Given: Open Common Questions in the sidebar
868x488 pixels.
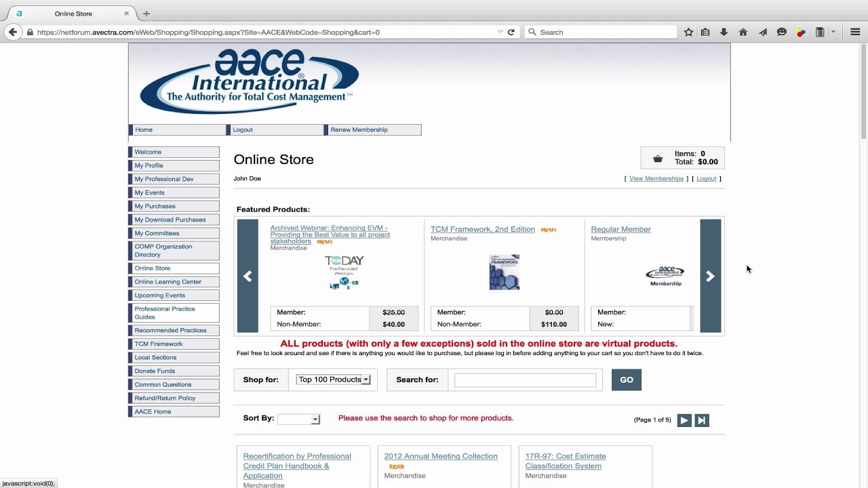Looking at the screenshot, I should tap(174, 385).
